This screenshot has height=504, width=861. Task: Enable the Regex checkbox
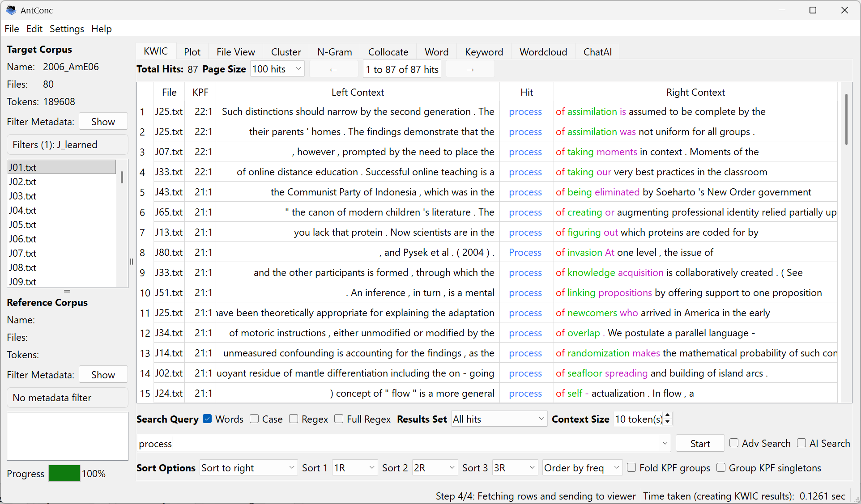pos(294,419)
